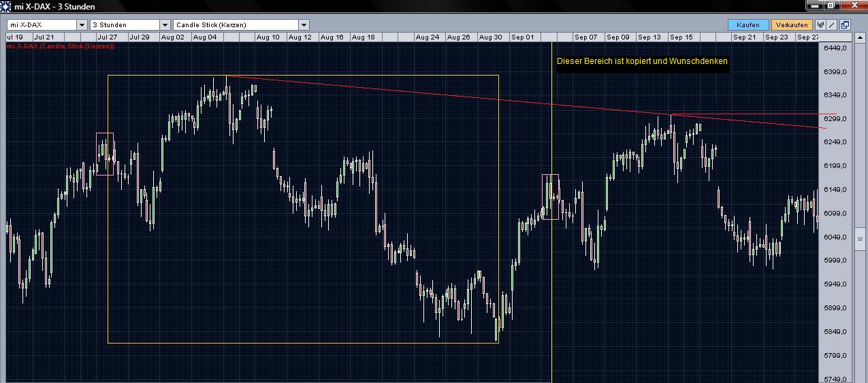Click the 6249,0 price label

tap(835, 142)
